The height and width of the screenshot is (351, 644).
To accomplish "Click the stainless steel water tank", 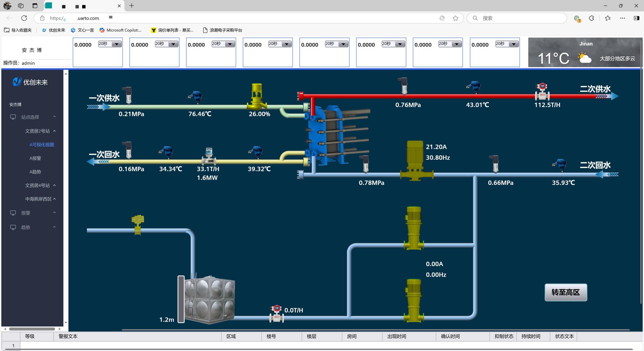I will click(x=210, y=299).
